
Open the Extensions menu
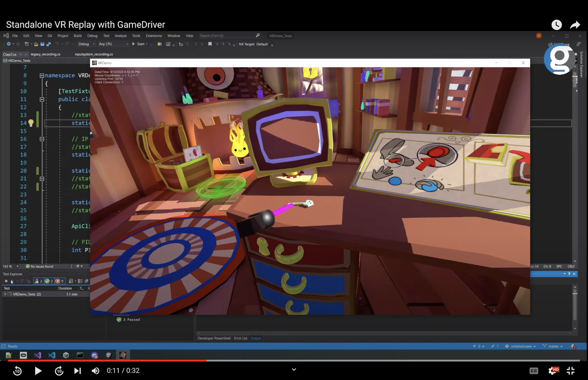pos(154,36)
